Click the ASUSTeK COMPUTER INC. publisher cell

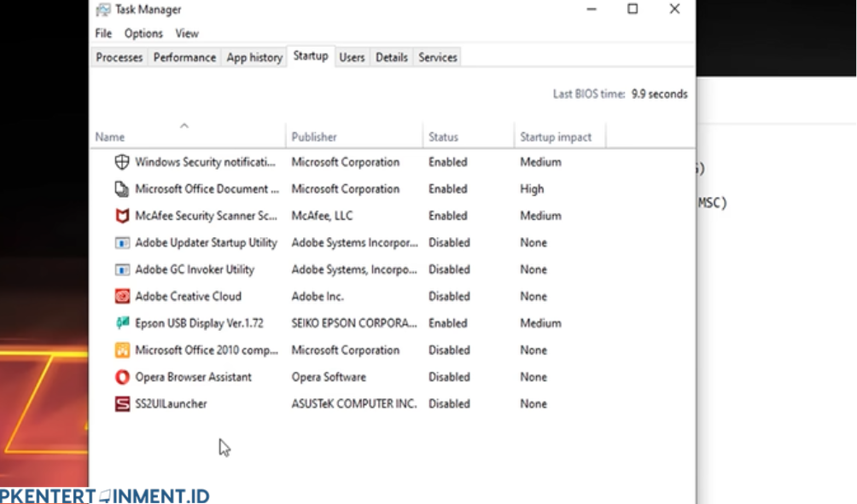click(354, 403)
